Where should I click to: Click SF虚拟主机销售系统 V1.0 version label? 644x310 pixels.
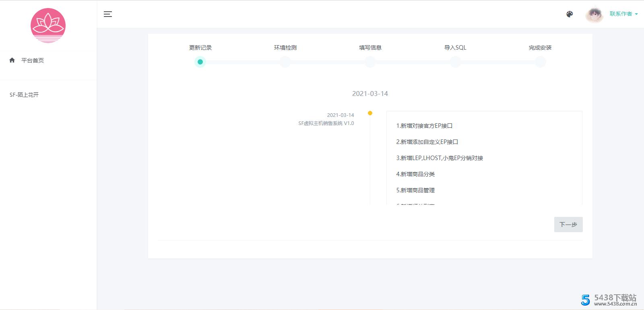(326, 123)
